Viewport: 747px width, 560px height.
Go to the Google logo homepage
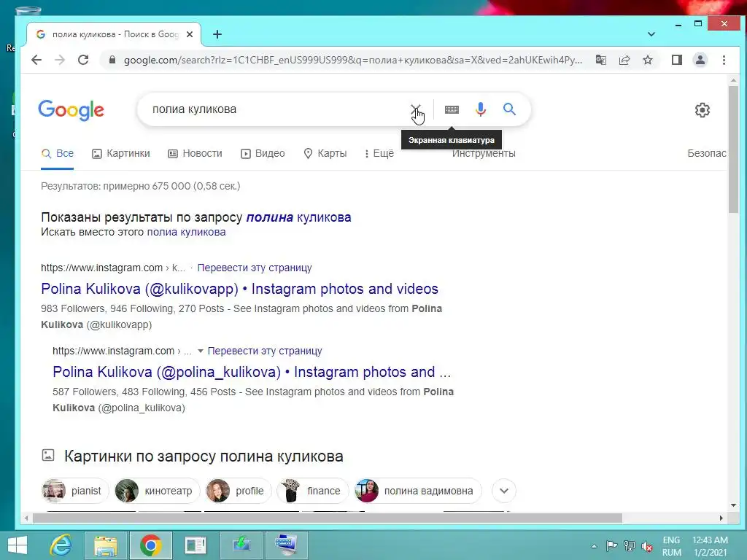point(71,110)
